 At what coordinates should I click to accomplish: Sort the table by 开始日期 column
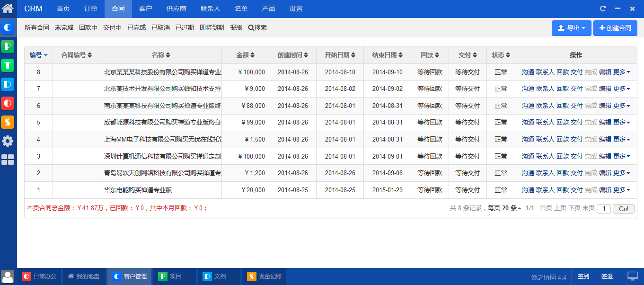[x=340, y=55]
